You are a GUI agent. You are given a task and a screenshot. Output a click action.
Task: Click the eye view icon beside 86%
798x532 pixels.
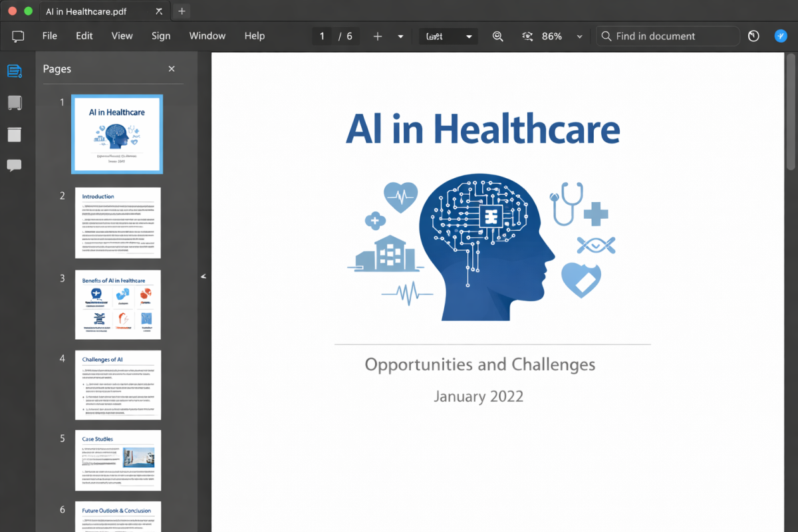[x=528, y=37]
